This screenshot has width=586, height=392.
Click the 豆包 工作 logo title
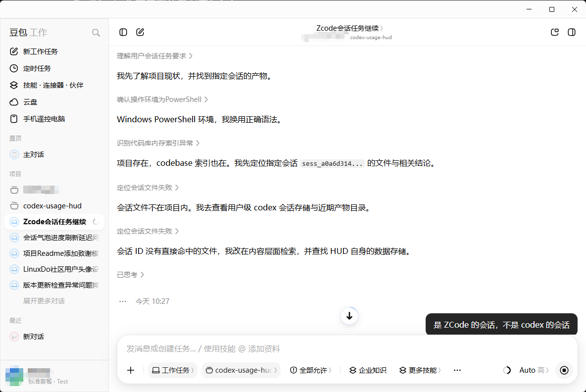[28, 33]
